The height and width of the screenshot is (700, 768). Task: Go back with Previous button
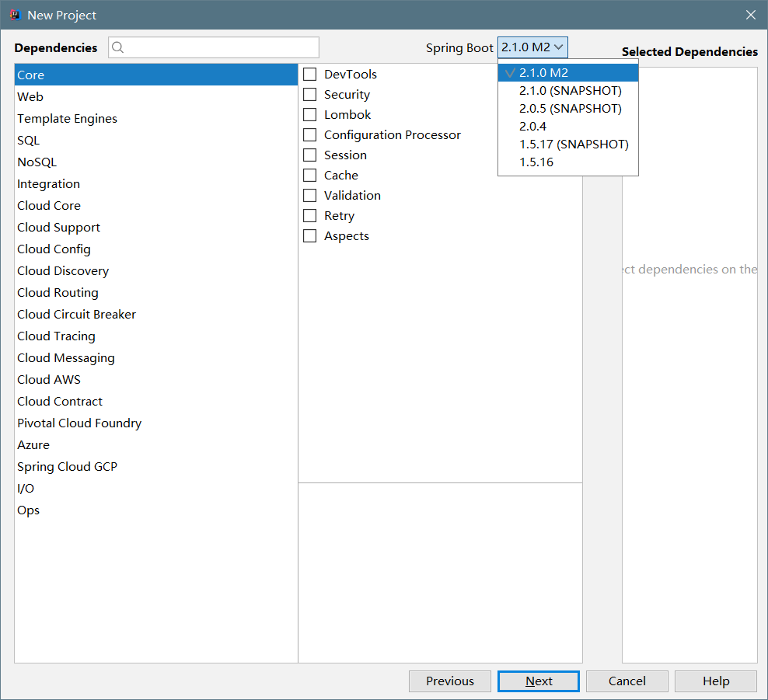pos(449,681)
